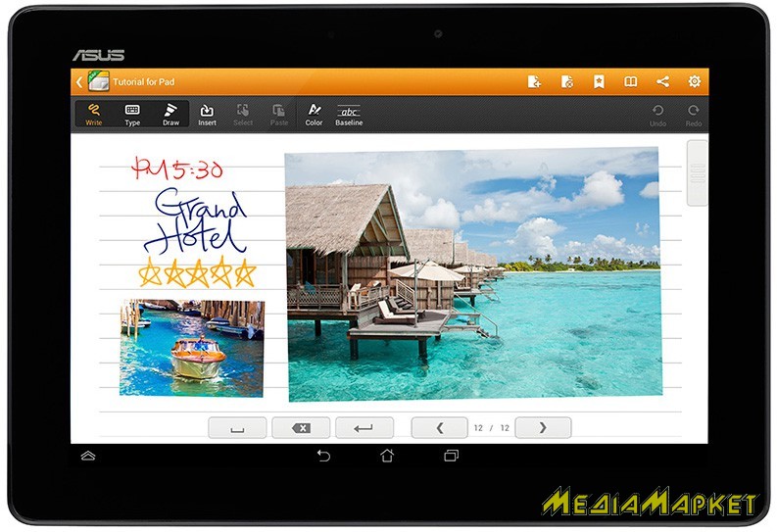
Task: Open the Android recent apps button
Action: pos(451,456)
